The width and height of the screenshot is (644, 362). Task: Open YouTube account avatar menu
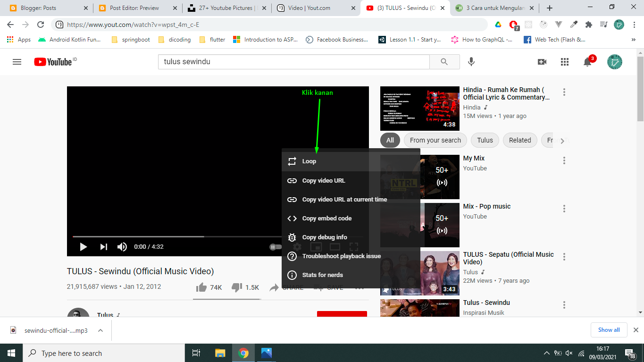point(614,62)
